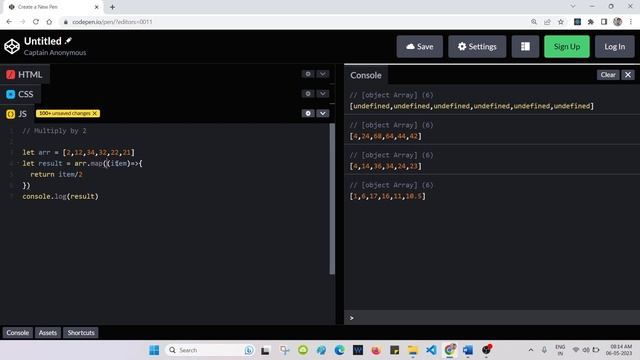The height and width of the screenshot is (360, 640).
Task: Reload the page
Action: pyautogui.click(x=36, y=22)
